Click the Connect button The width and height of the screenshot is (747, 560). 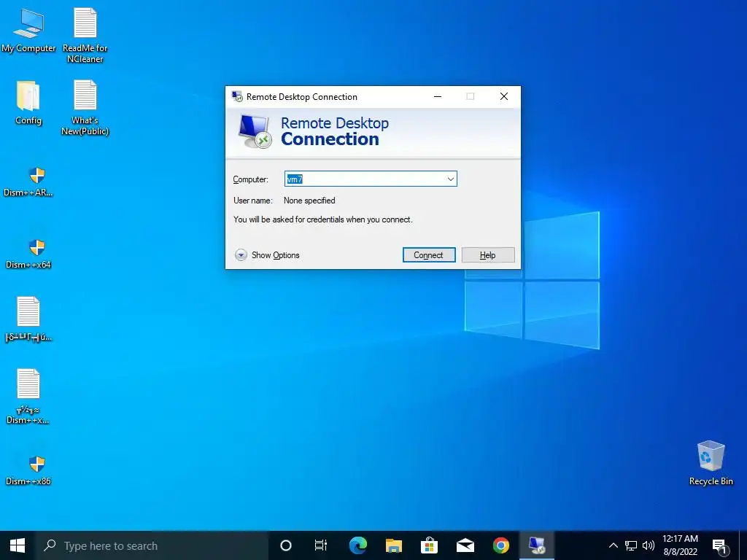[429, 254]
